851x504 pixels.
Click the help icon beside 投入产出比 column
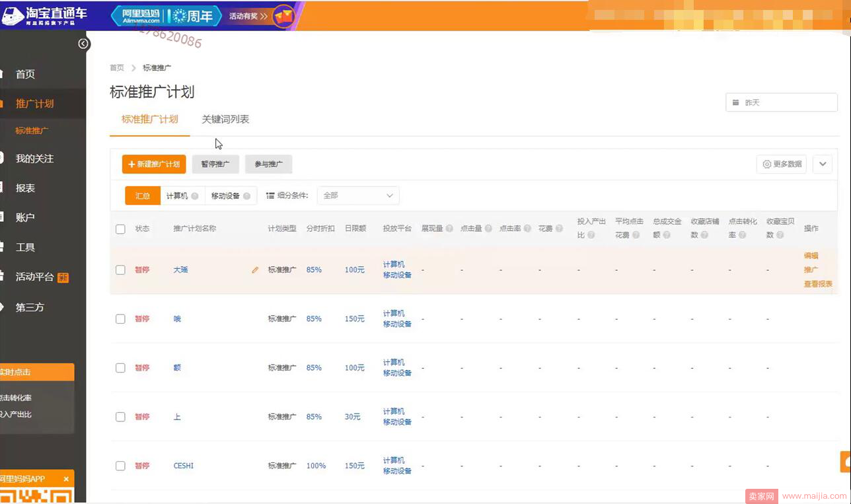(x=591, y=235)
